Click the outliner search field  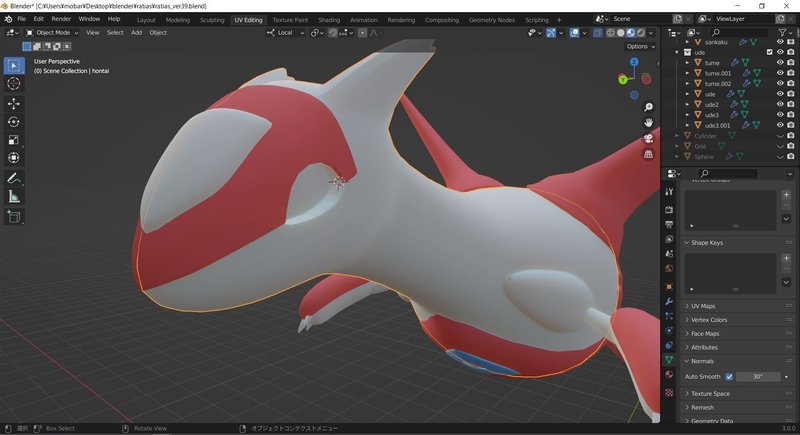tap(740, 33)
